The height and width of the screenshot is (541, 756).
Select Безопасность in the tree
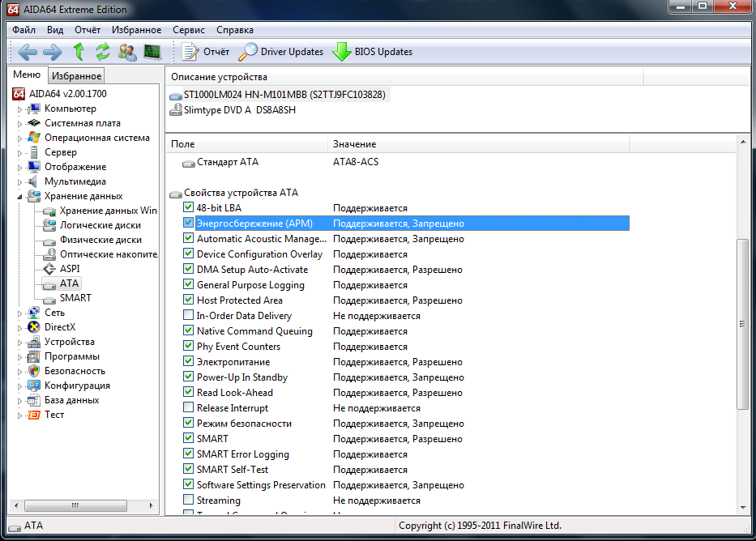75,371
